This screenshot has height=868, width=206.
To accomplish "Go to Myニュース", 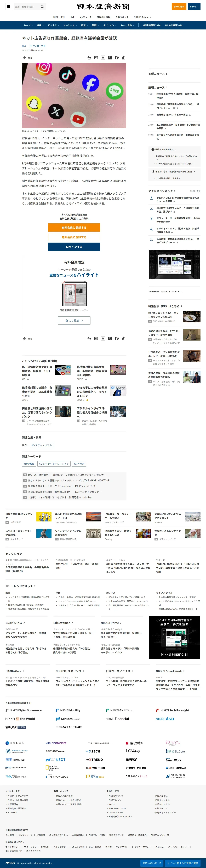I will click(x=85, y=17).
